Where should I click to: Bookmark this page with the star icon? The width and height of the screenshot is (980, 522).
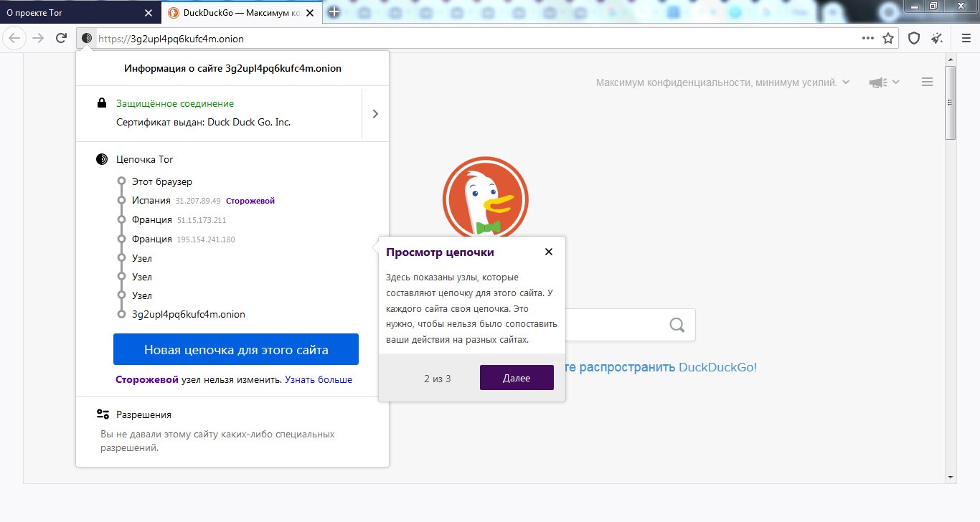pyautogui.click(x=888, y=39)
